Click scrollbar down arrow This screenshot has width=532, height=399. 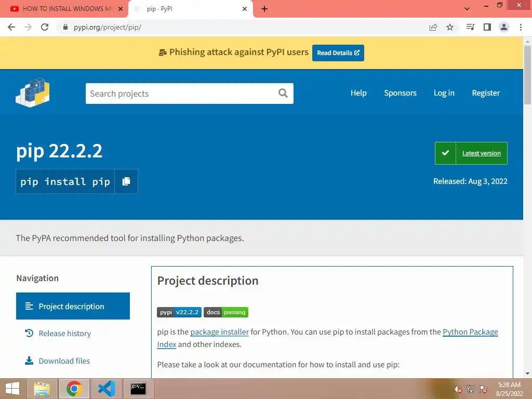coord(527,374)
